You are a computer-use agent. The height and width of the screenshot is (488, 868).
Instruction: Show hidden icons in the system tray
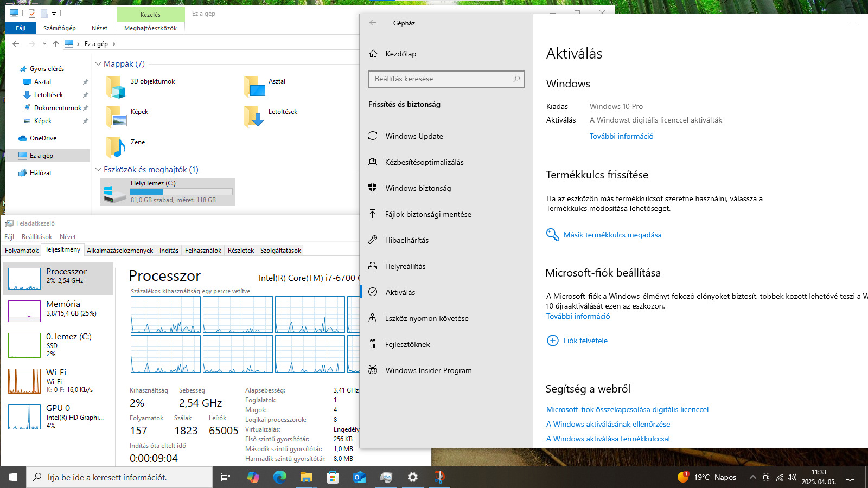point(752,477)
